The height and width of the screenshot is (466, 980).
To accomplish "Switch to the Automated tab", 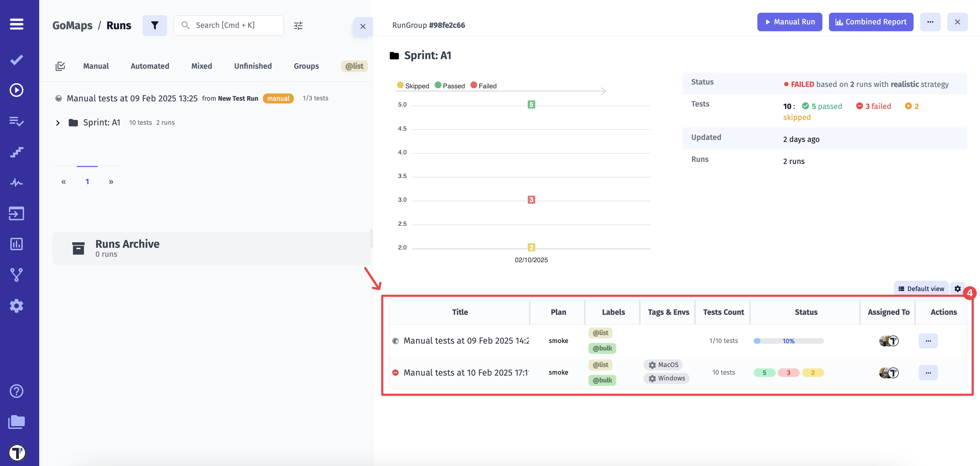I will 150,66.
